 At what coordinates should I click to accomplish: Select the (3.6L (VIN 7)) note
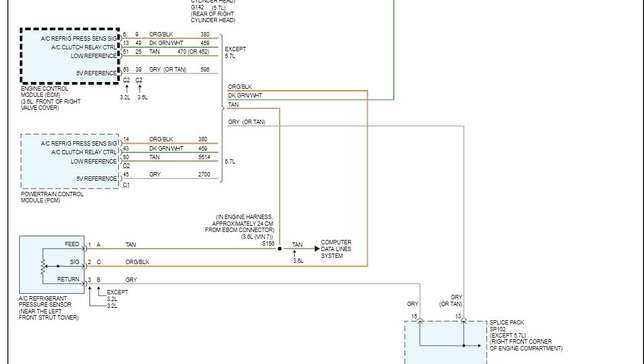point(257,237)
